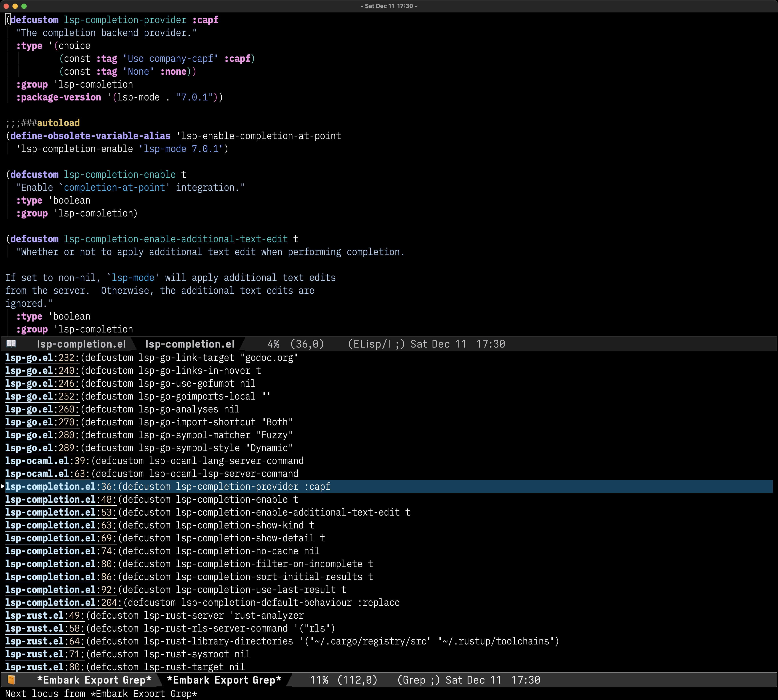
Task: Click symbol lsp-completion-enable-additional-text-edit in source
Action: coord(176,239)
